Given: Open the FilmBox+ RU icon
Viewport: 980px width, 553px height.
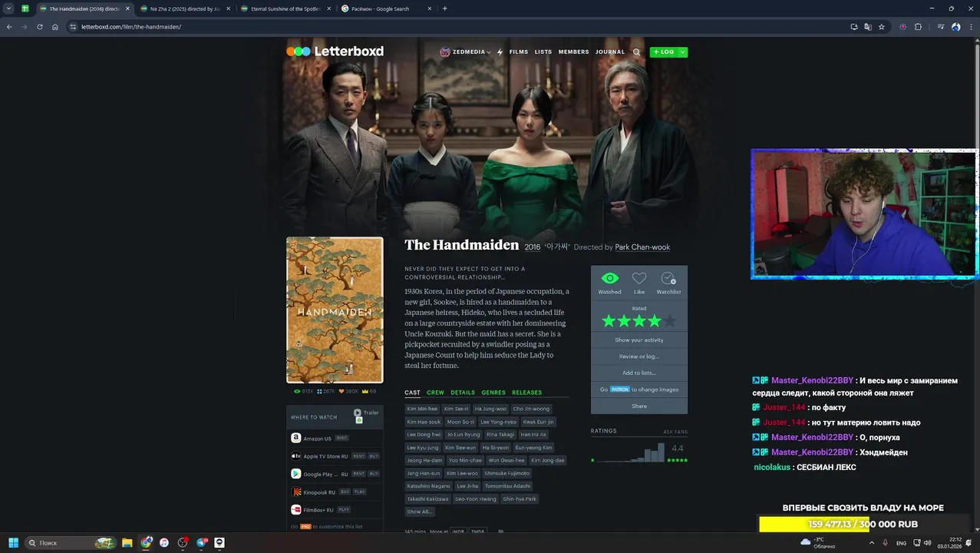Looking at the screenshot, I should 295,509.
